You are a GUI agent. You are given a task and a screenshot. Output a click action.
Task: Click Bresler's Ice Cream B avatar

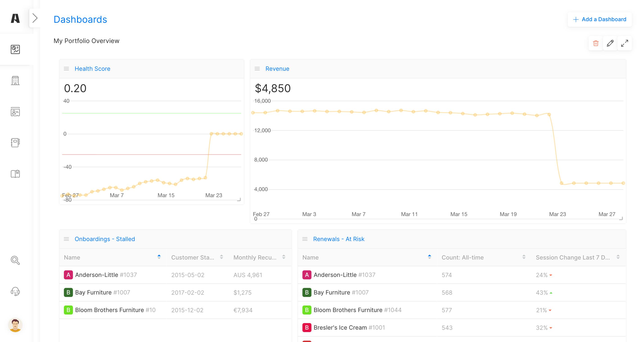point(307,327)
